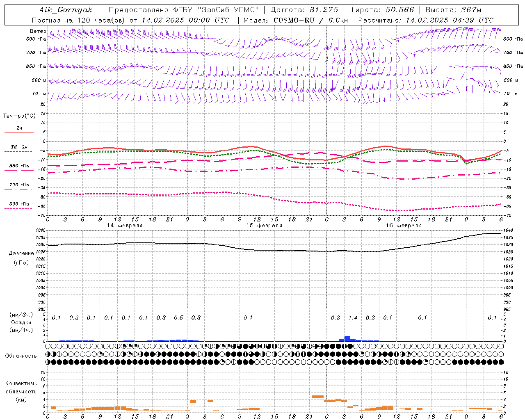Click the elevation value 367м
Image resolution: width=525 pixels, height=420 pixels.
471,10
